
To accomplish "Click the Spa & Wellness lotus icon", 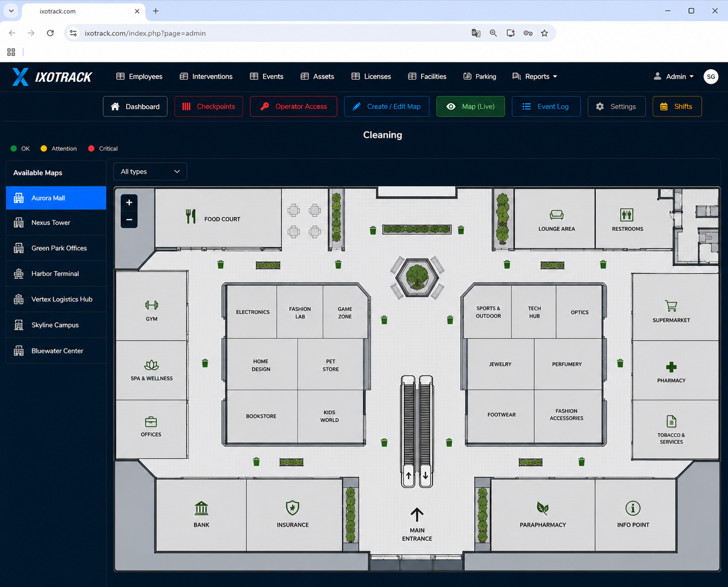I will 152,365.
